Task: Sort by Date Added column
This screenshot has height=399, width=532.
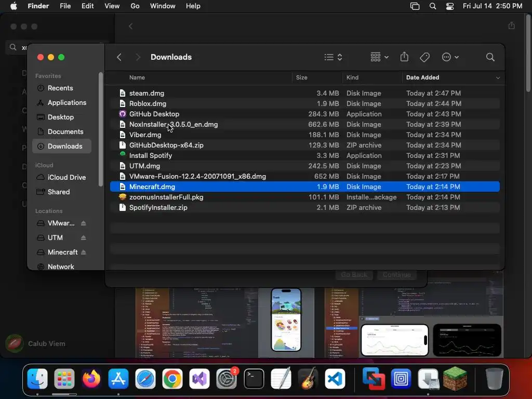Action: (422, 77)
